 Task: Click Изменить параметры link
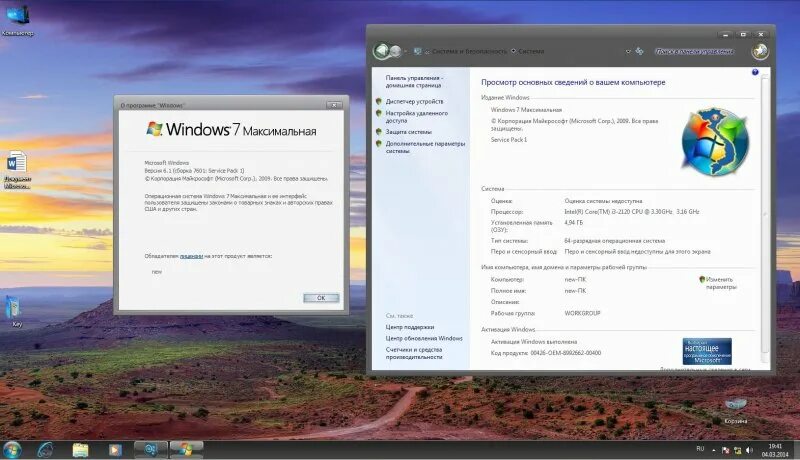[x=721, y=283]
